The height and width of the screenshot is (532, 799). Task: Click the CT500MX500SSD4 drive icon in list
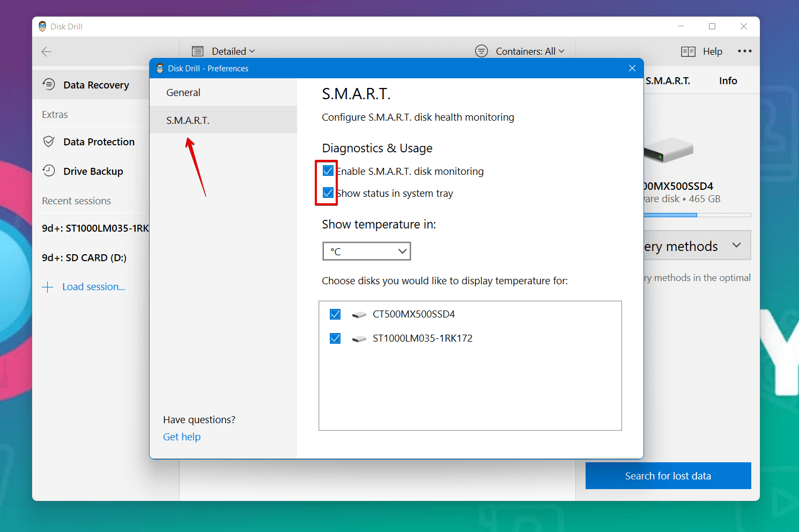359,315
